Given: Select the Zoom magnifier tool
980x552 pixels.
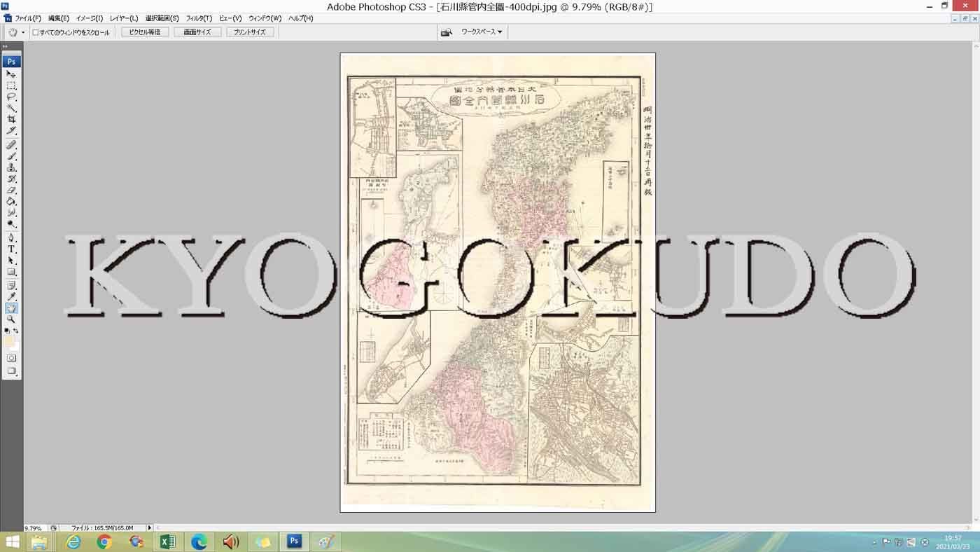Looking at the screenshot, I should coord(11,319).
